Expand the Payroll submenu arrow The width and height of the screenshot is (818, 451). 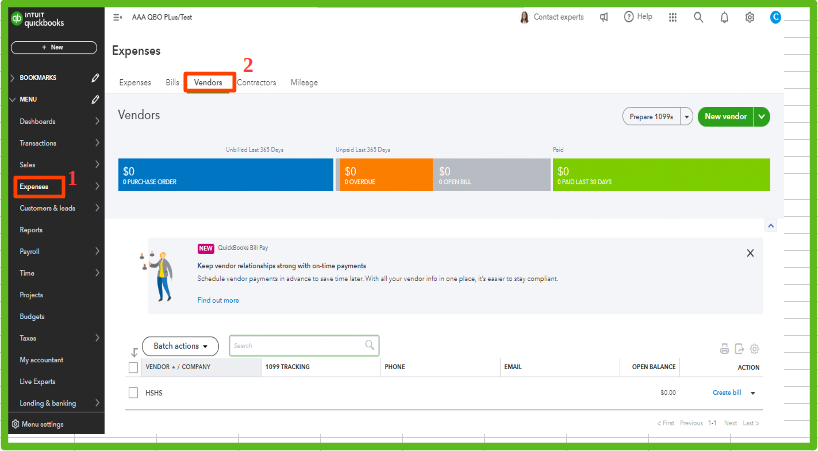pyautogui.click(x=97, y=251)
